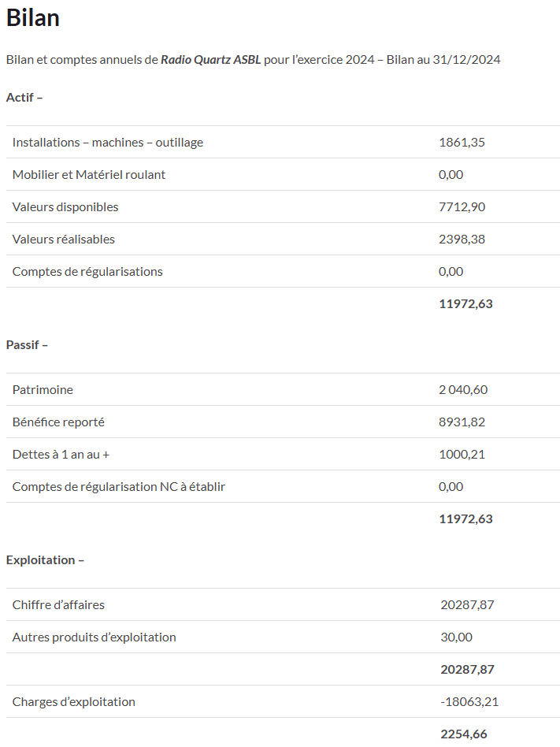This screenshot has width=560, height=747.
Task: Select the Valeurs réalisables row label
Action: point(64,240)
